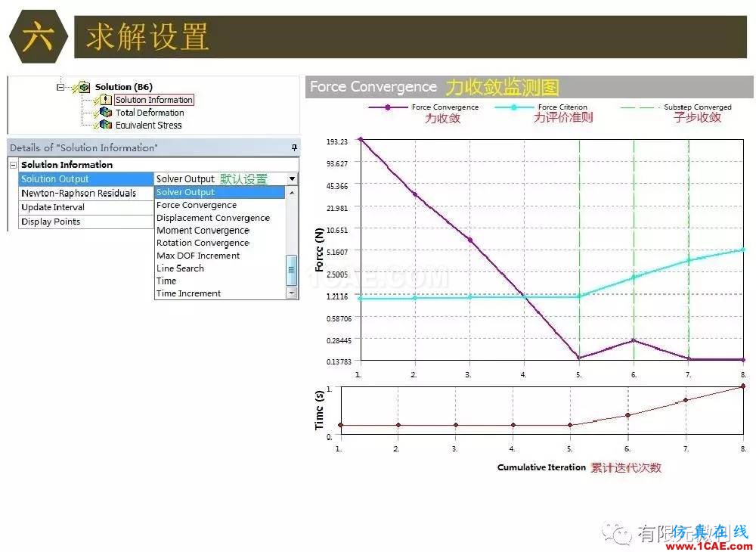This screenshot has width=756, height=552.
Task: Choose Line Search option
Action: (220, 268)
